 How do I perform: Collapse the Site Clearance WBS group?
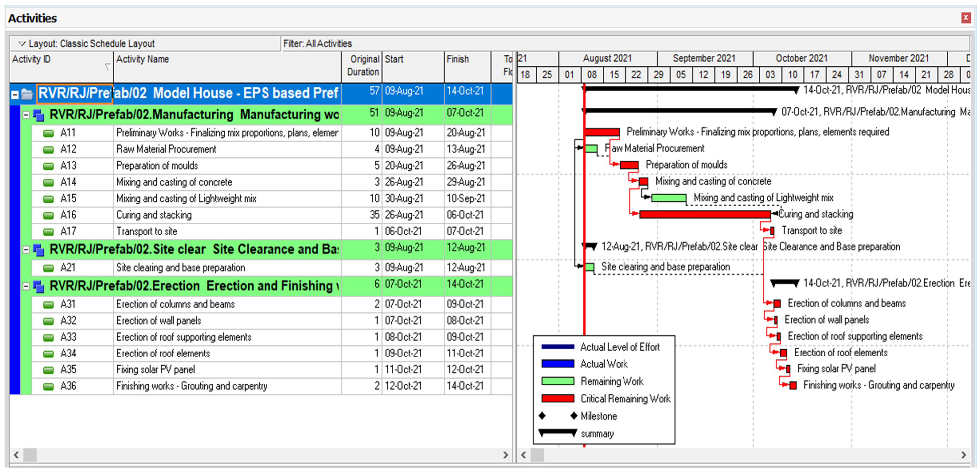click(x=26, y=250)
